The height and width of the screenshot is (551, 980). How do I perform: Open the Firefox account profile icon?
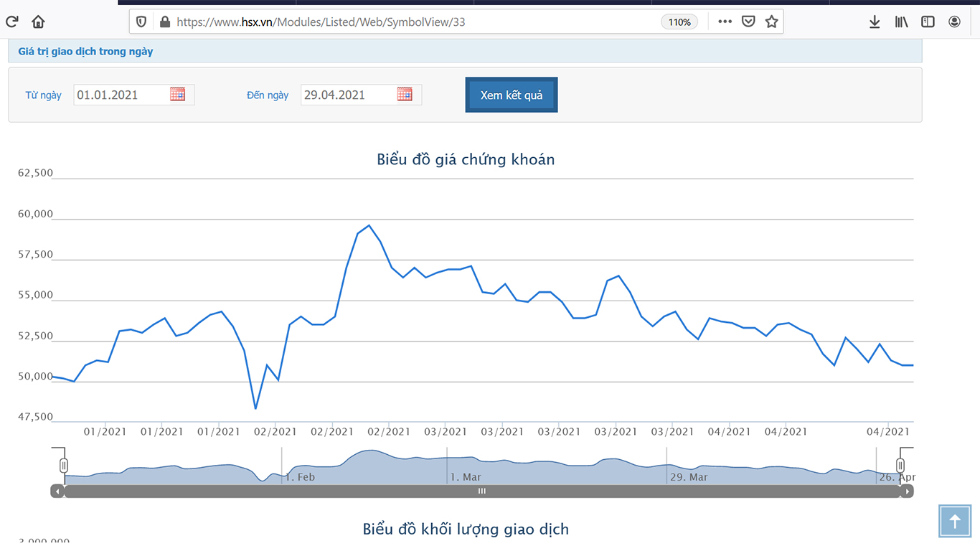pyautogui.click(x=954, y=22)
